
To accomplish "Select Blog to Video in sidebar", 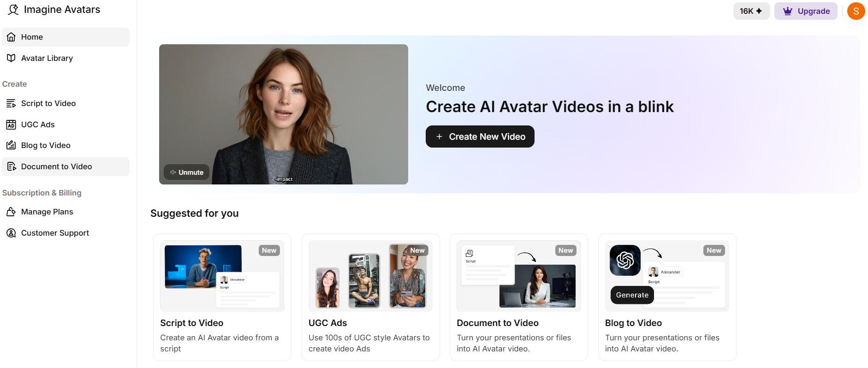I will pos(66,145).
